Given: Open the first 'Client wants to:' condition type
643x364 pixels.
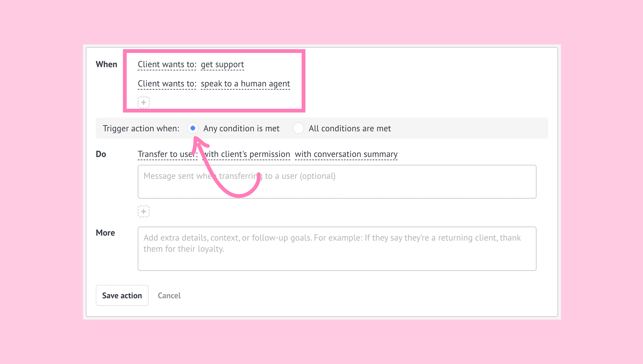Looking at the screenshot, I should [x=167, y=65].
